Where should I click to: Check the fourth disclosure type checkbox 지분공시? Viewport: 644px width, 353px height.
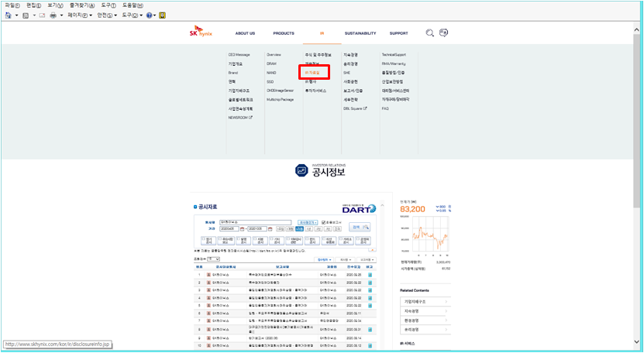point(255,238)
